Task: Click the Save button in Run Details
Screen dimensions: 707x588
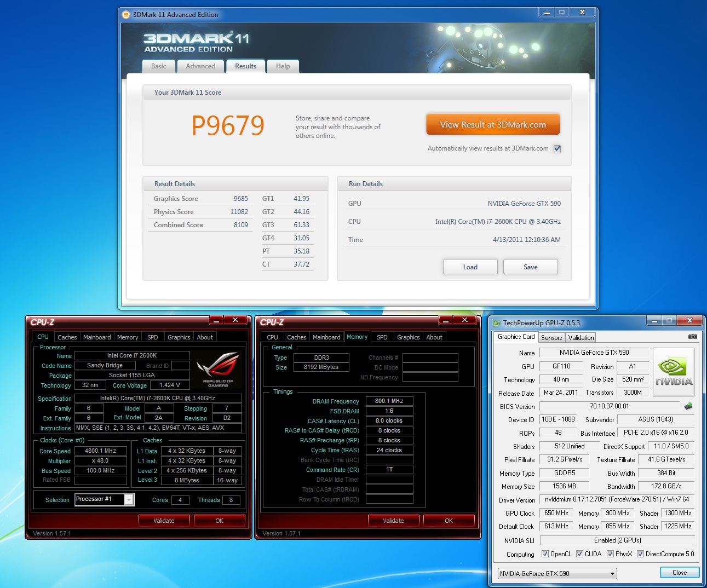Action: click(531, 267)
